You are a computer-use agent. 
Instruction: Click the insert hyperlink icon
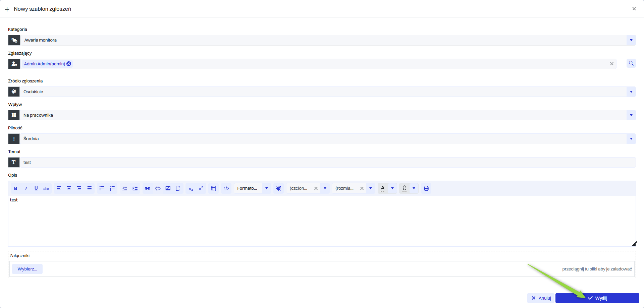pyautogui.click(x=147, y=188)
